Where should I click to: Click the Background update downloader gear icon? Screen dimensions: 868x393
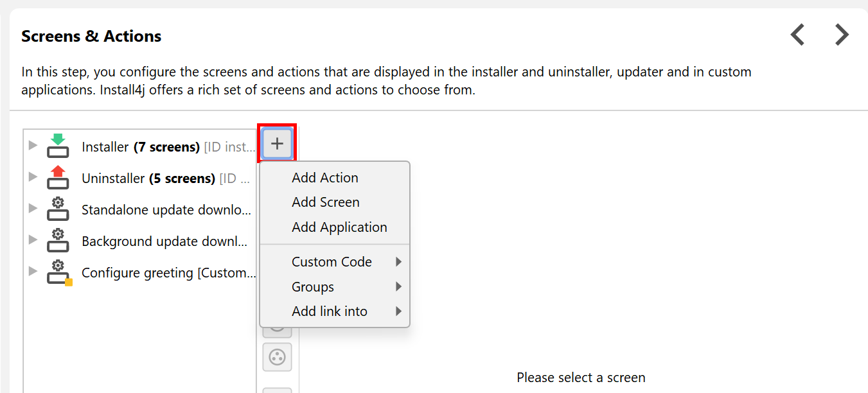tap(58, 240)
